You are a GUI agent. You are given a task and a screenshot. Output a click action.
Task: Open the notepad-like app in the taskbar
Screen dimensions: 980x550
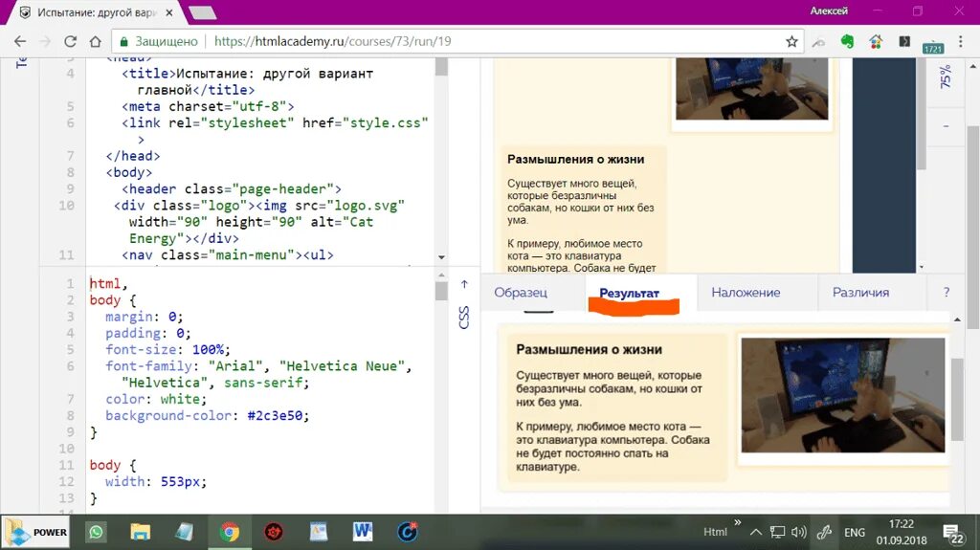click(185, 532)
